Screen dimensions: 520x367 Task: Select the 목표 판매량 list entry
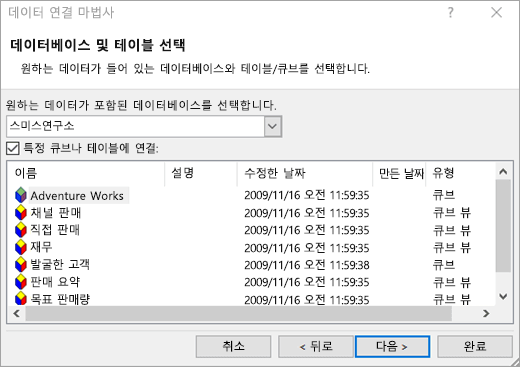(60, 299)
